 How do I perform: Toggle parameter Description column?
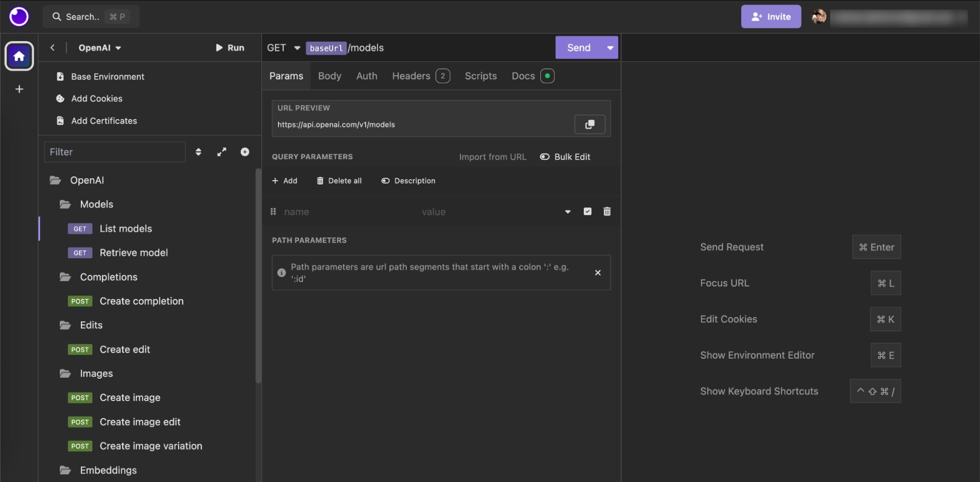tap(408, 181)
